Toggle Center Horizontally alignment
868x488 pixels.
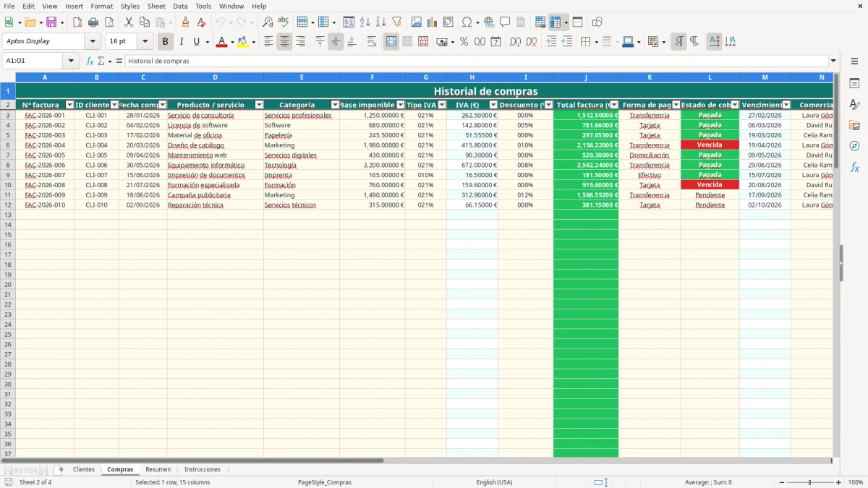284,42
